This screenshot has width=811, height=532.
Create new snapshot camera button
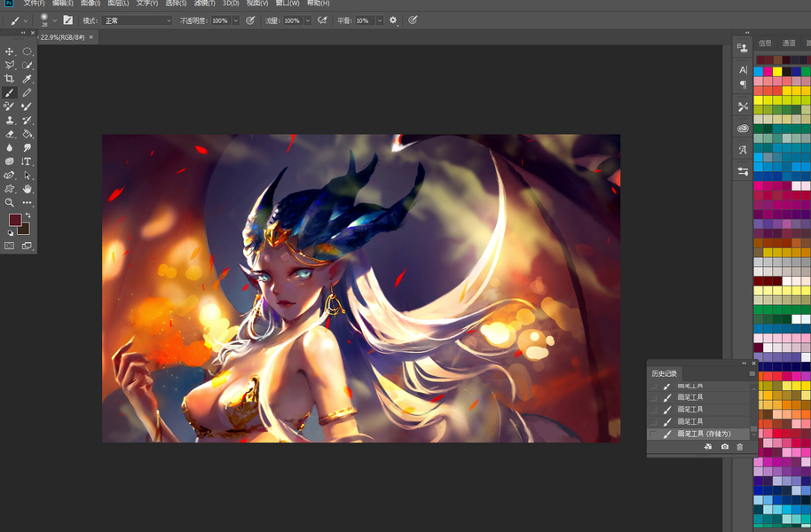pyautogui.click(x=725, y=447)
